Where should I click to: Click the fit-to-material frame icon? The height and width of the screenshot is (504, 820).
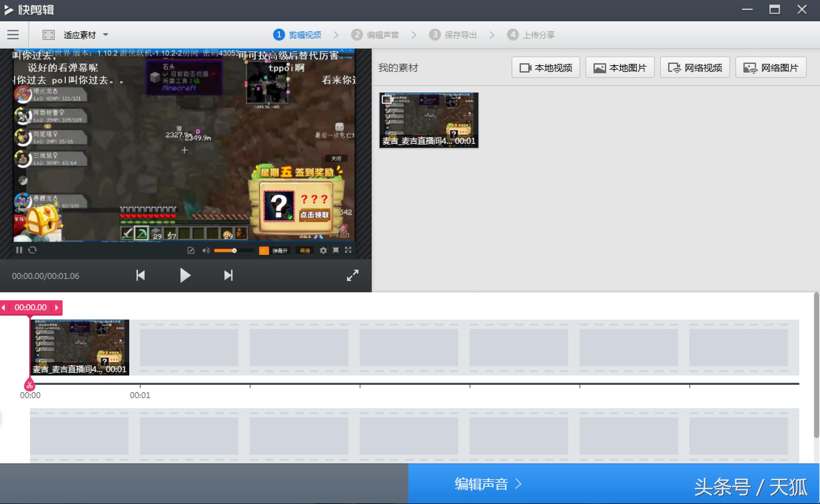pyautogui.click(x=49, y=35)
